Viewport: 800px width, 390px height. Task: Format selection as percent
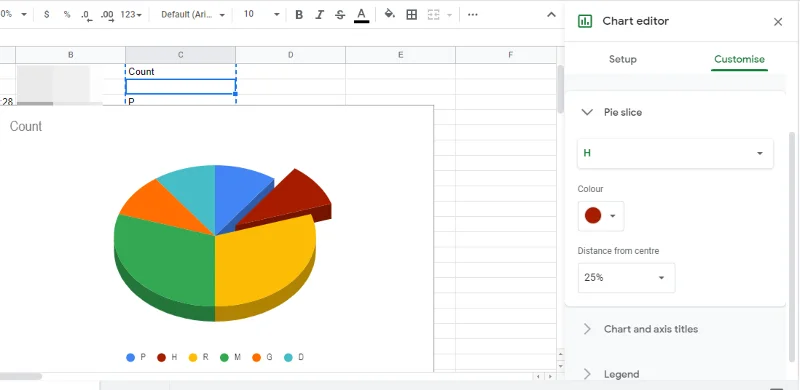click(x=67, y=15)
